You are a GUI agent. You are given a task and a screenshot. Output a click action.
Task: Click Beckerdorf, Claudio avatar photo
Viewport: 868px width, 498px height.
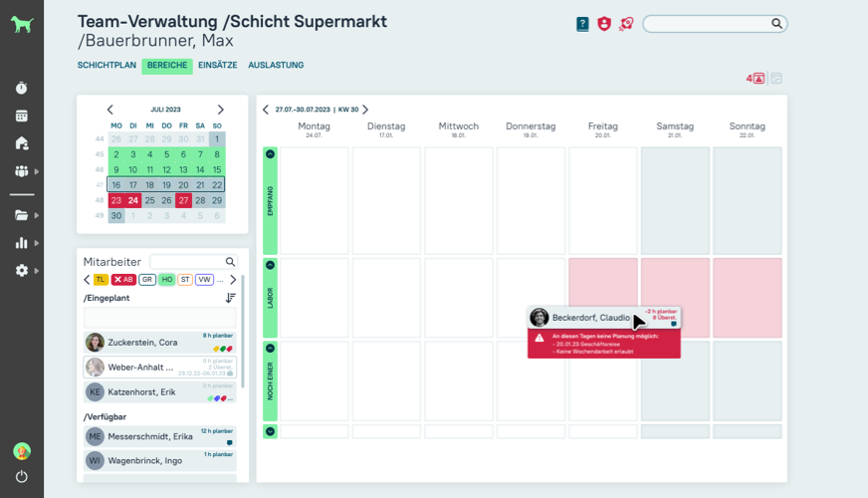(540, 318)
